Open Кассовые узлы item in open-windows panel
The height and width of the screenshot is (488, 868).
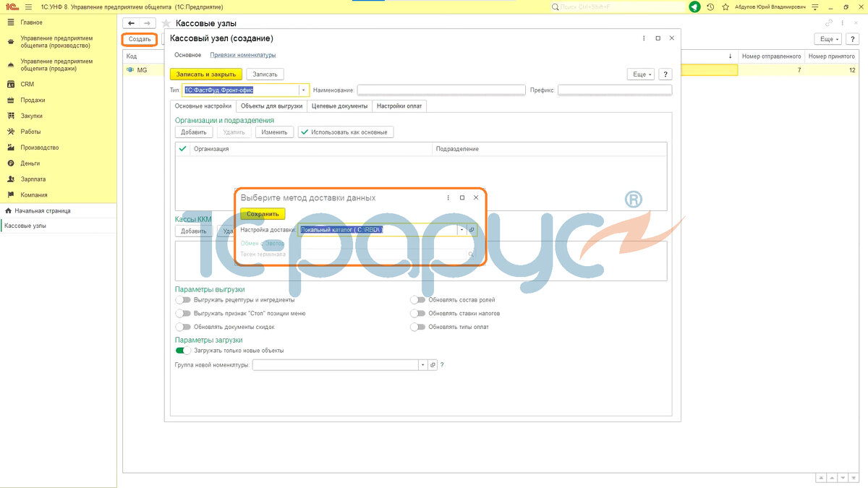click(x=58, y=226)
